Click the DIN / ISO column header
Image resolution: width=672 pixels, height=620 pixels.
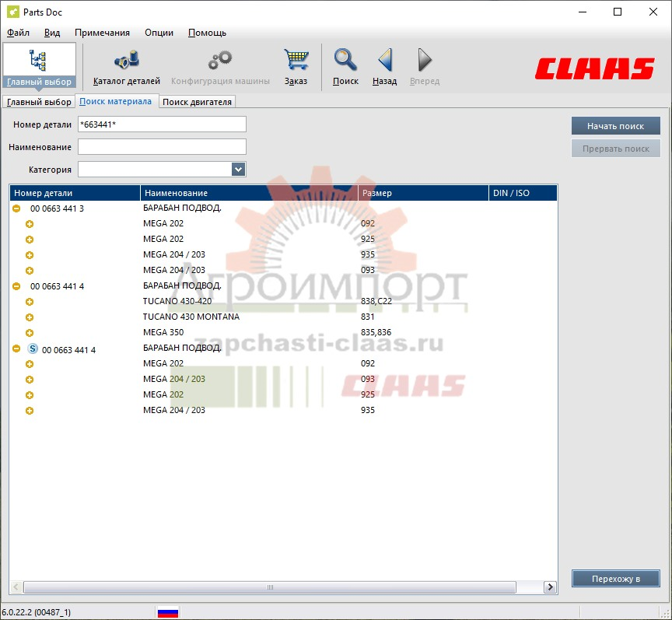tap(523, 193)
